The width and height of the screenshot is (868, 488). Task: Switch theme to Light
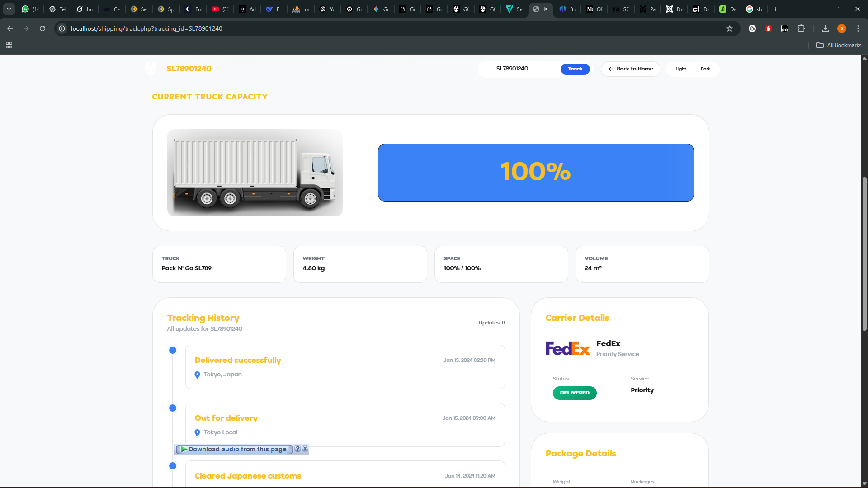tap(680, 69)
